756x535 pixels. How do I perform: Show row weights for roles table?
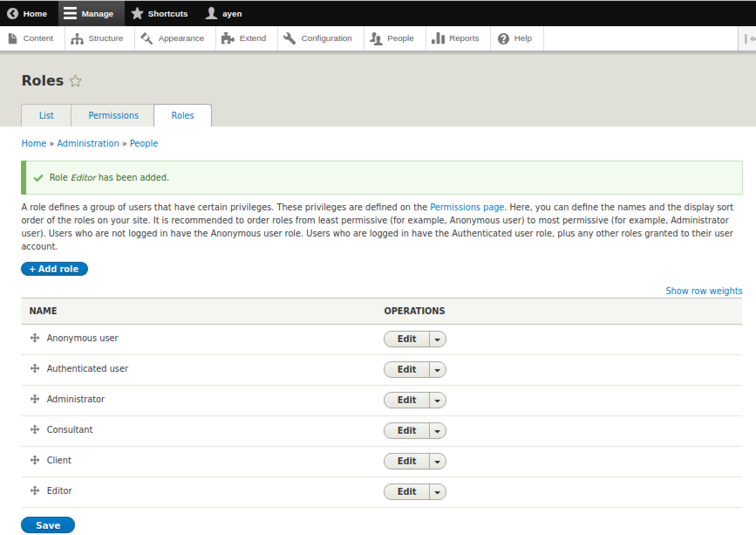(703, 291)
